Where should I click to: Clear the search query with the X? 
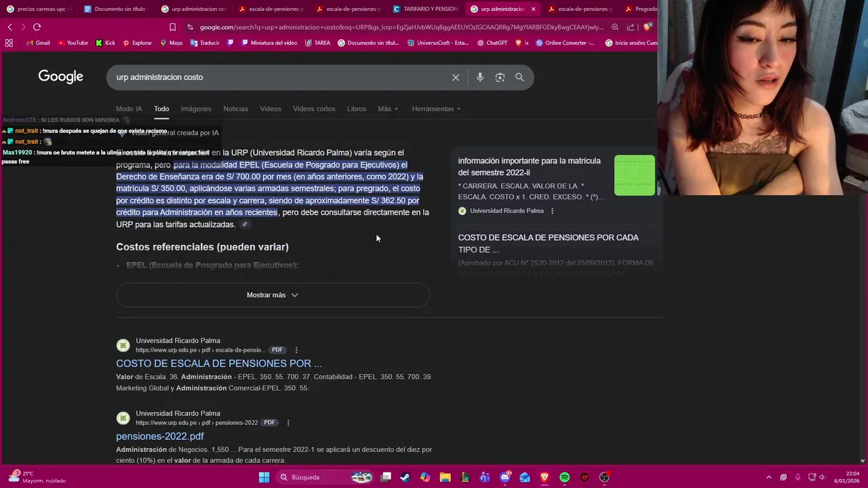[x=456, y=77]
